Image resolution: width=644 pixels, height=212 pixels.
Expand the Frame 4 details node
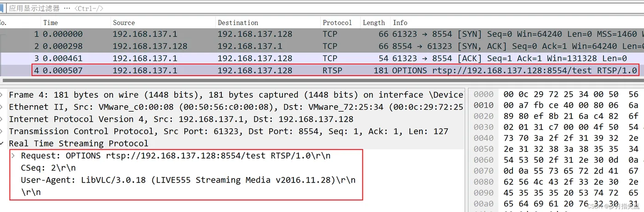coord(3,95)
